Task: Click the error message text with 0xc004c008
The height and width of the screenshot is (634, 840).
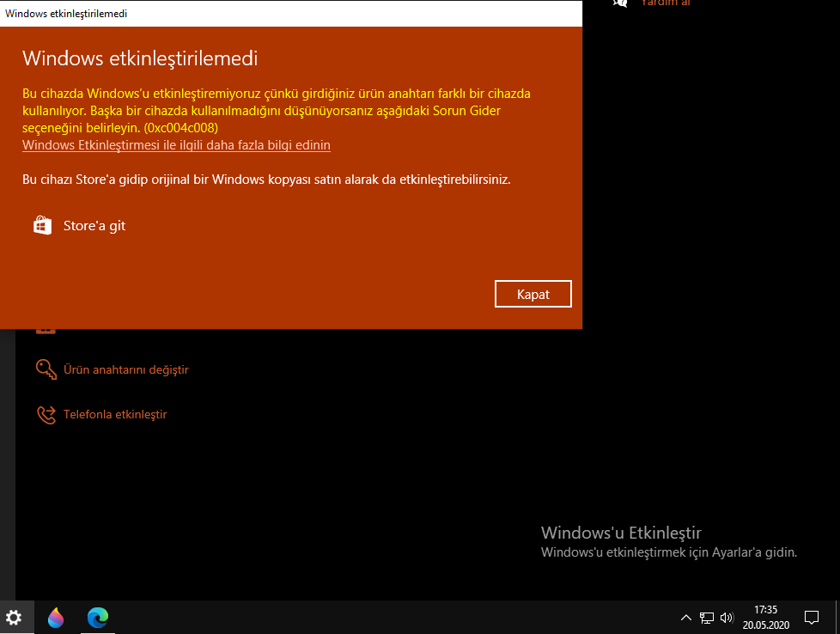Action: 277,111
